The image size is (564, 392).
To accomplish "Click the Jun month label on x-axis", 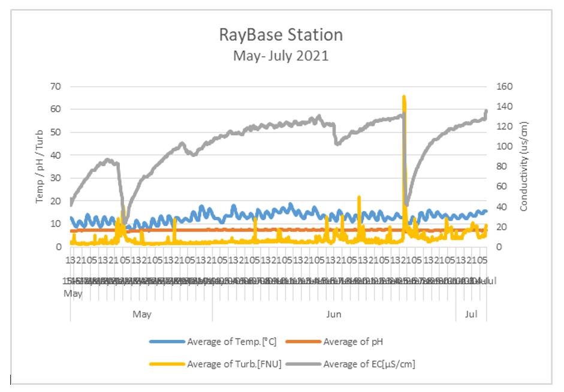I will point(333,314).
